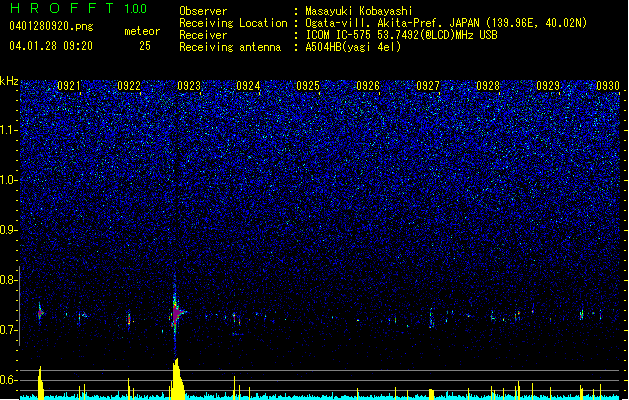
Task: Click the 0.6 kHz axis tick label
Action: [x=8, y=380]
